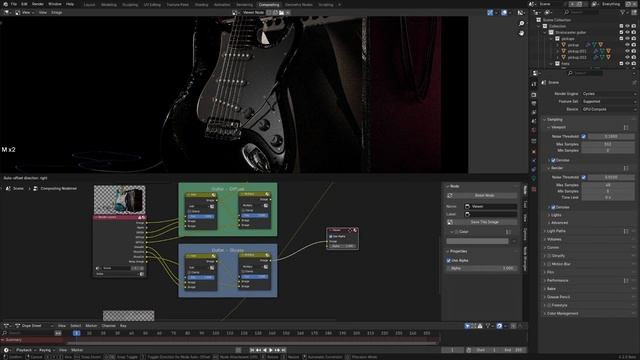Enable the Simplify checkbox
The width and height of the screenshot is (640, 360).
[549, 256]
